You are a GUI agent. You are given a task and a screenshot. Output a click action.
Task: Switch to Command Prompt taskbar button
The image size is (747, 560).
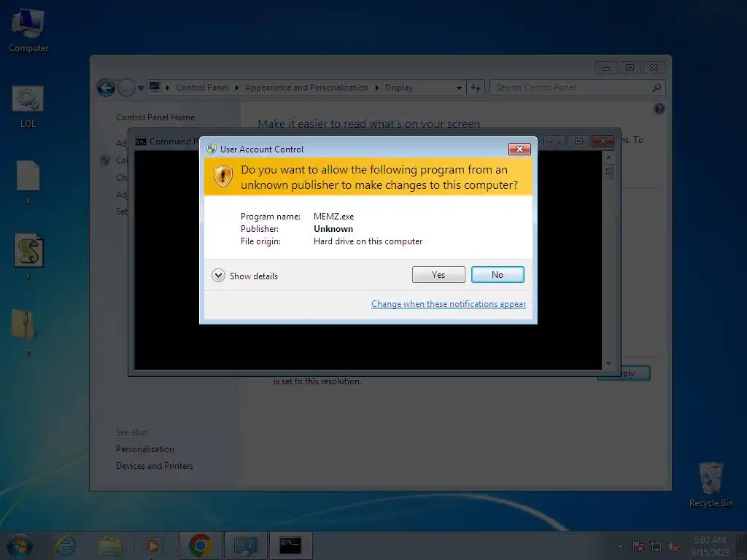(290, 545)
